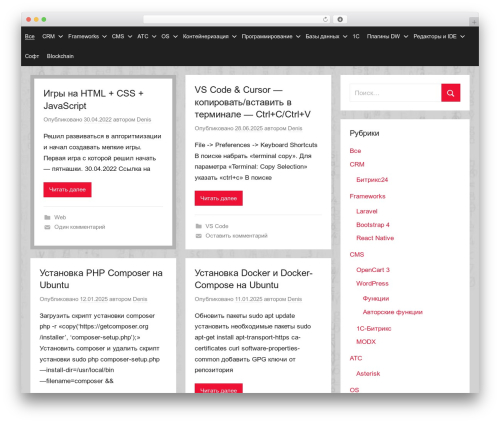Viewport: 500px width, 423px height.
Task: Open sidebar category Laravel
Action: 367,211
